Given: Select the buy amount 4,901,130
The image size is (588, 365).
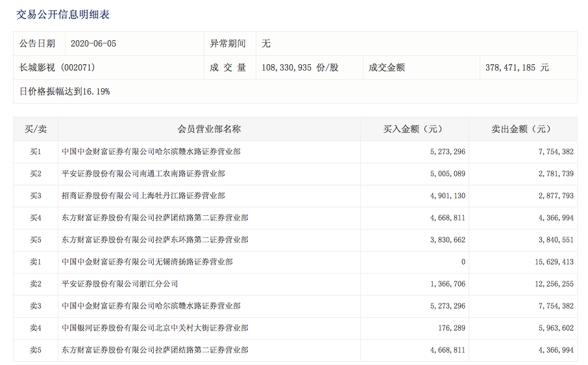Looking at the screenshot, I should point(448,196).
